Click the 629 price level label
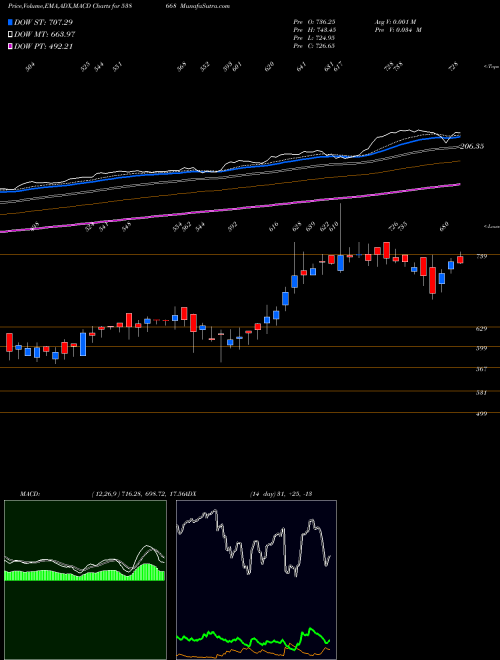This screenshot has height=660, width=500. tap(481, 329)
